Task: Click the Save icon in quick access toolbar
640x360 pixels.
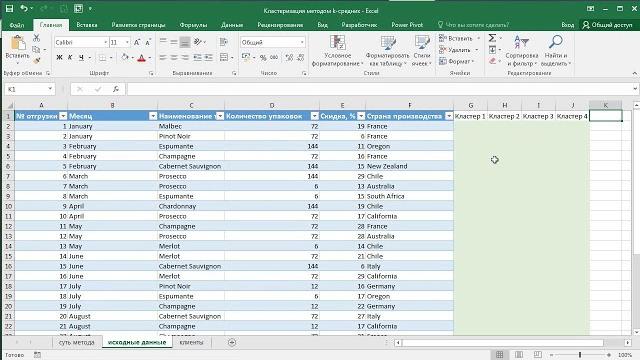Action: [x=9, y=8]
